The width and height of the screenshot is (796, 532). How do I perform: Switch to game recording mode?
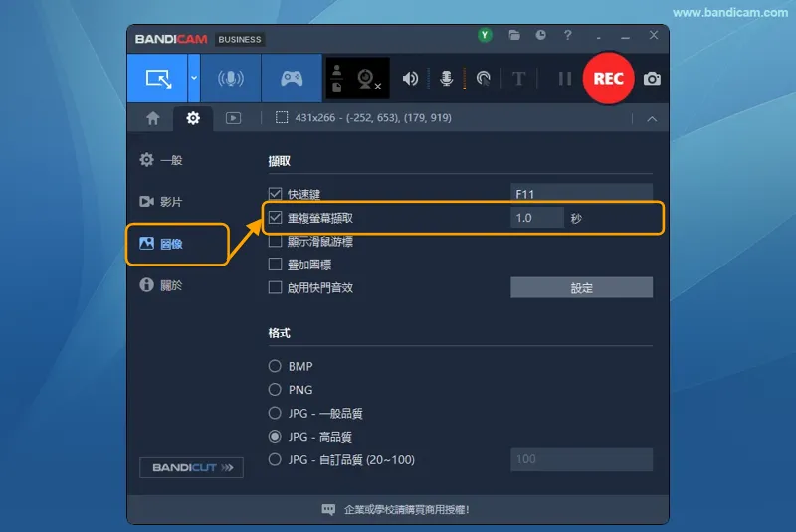click(x=292, y=79)
